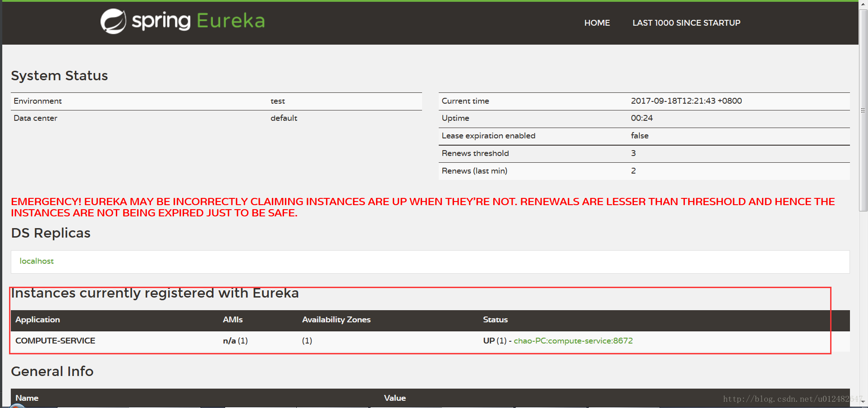Click Instances currently registered with Eureka heading
The image size is (868, 408).
pyautogui.click(x=155, y=293)
